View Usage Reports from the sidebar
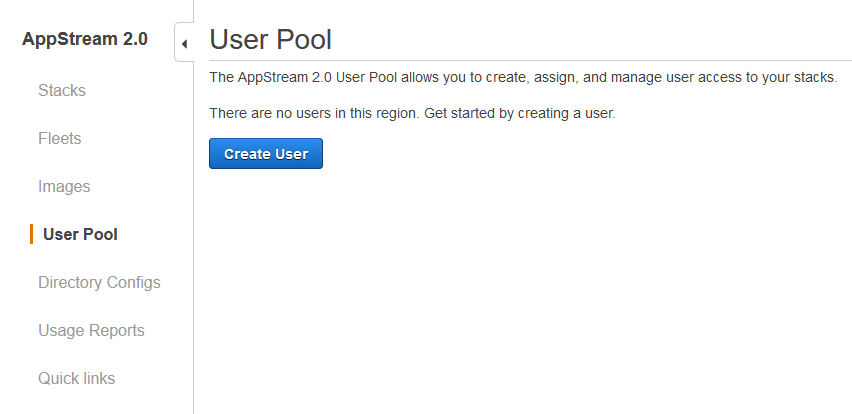The width and height of the screenshot is (852, 414). click(x=91, y=330)
